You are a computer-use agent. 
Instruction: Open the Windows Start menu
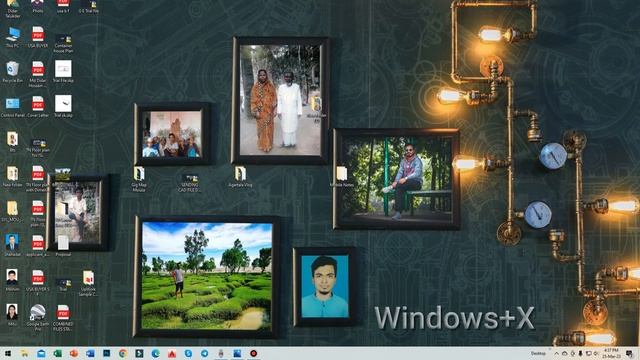click(x=8, y=353)
